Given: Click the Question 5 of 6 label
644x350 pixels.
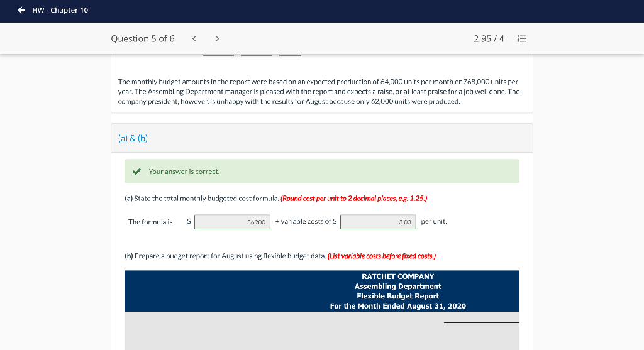Looking at the screenshot, I should click(x=143, y=38).
